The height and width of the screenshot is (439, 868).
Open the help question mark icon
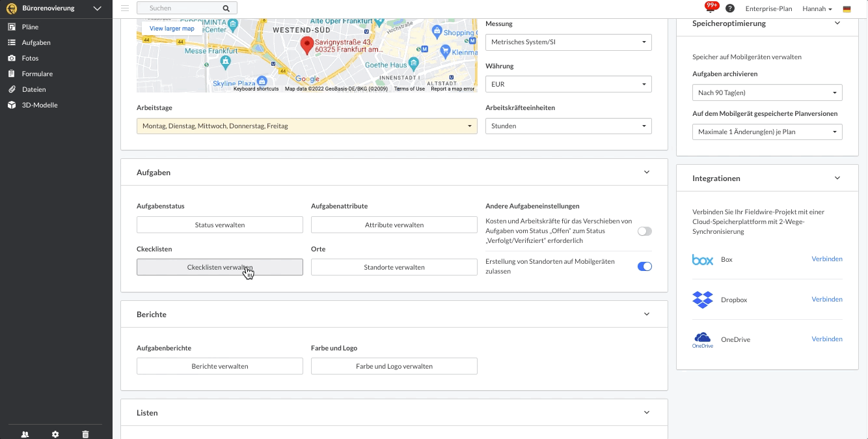click(x=730, y=8)
